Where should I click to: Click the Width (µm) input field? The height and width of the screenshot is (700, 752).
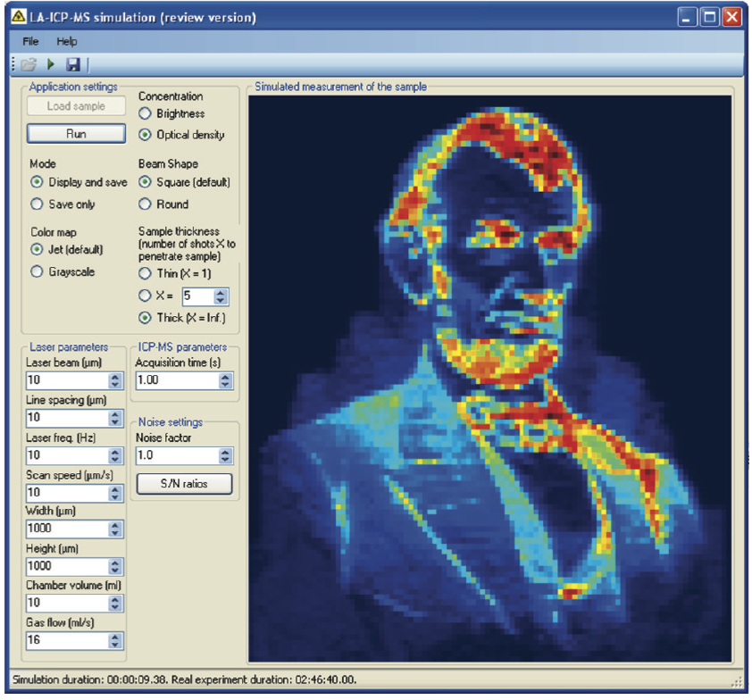[67, 529]
